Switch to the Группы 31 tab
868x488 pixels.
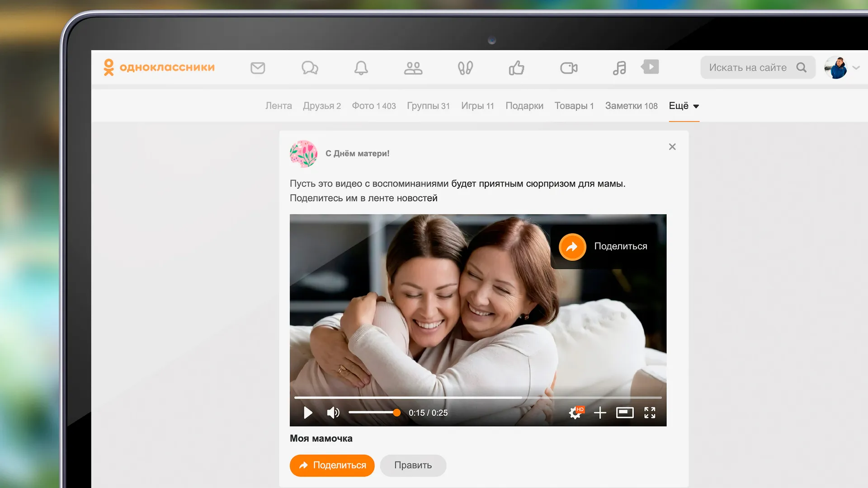coord(428,106)
